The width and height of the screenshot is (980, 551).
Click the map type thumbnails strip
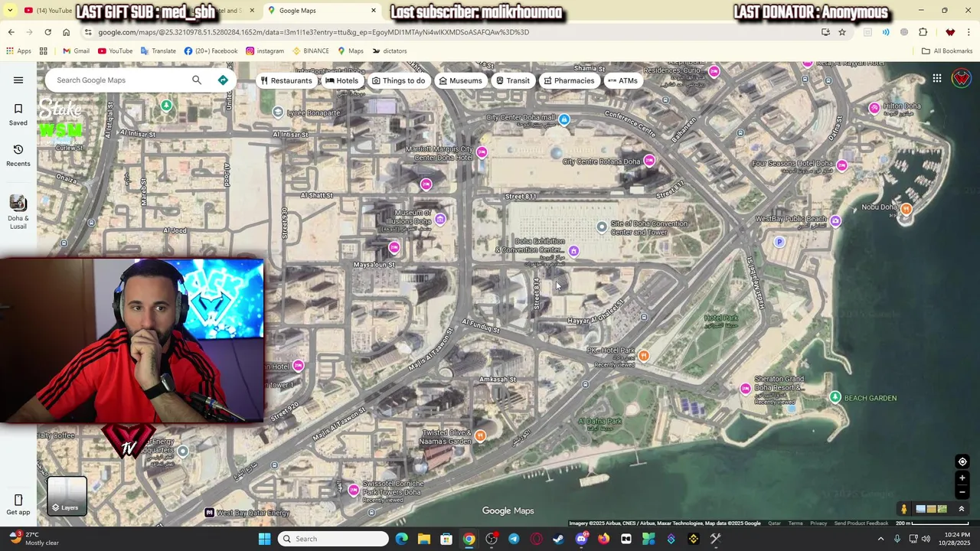(x=931, y=509)
